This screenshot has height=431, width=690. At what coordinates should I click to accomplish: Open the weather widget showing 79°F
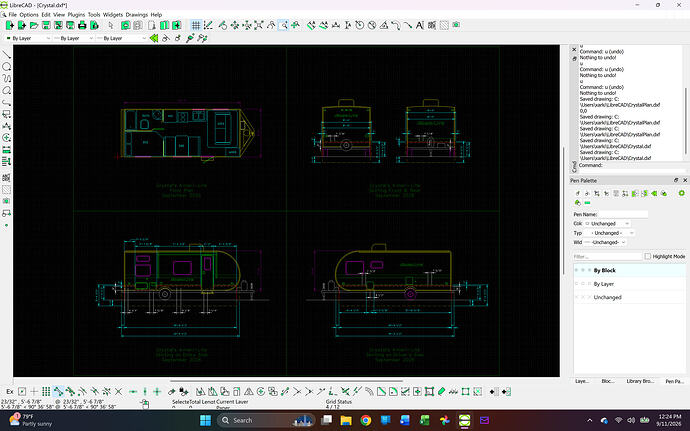[x=31, y=420]
